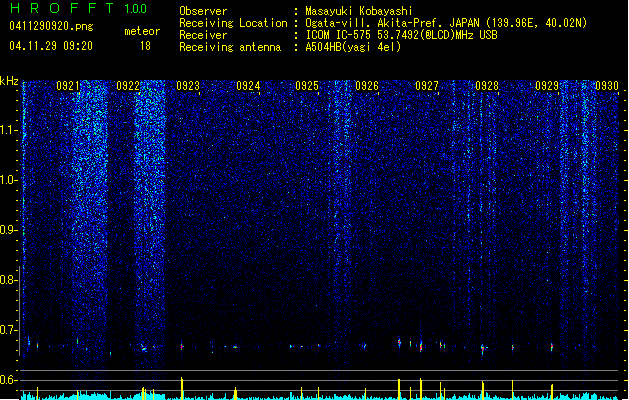Click the Observer label
Image resolution: width=629 pixels, height=400 pixels.
pos(203,11)
